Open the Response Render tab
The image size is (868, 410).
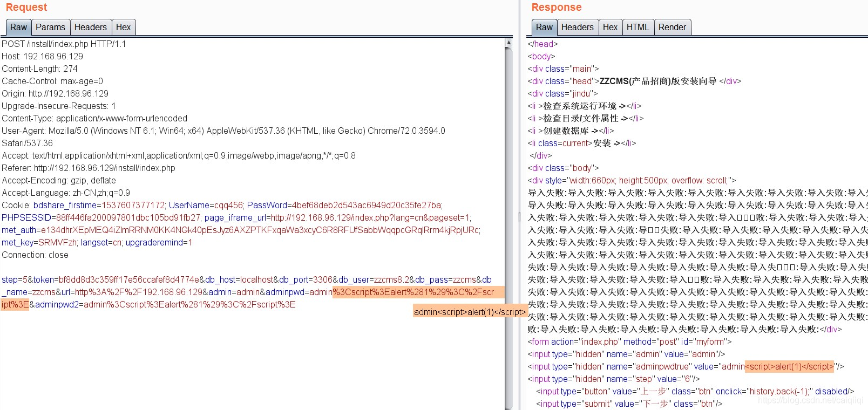coord(673,27)
